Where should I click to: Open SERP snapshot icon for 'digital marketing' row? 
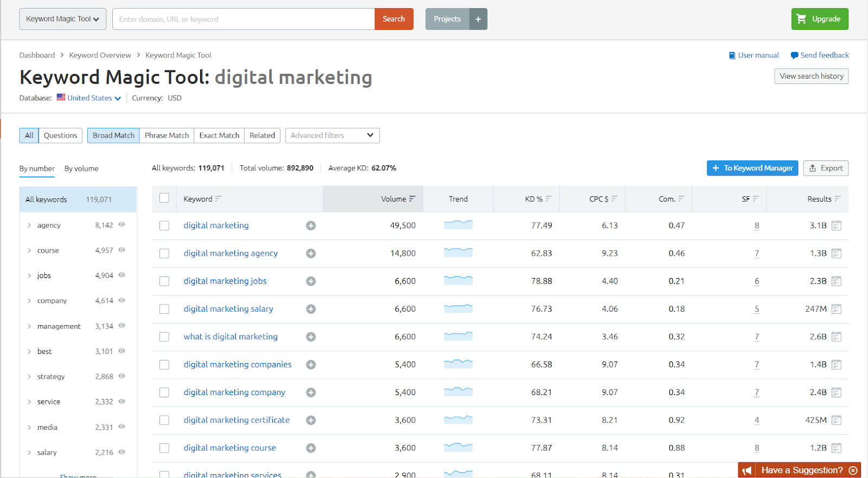[837, 225]
